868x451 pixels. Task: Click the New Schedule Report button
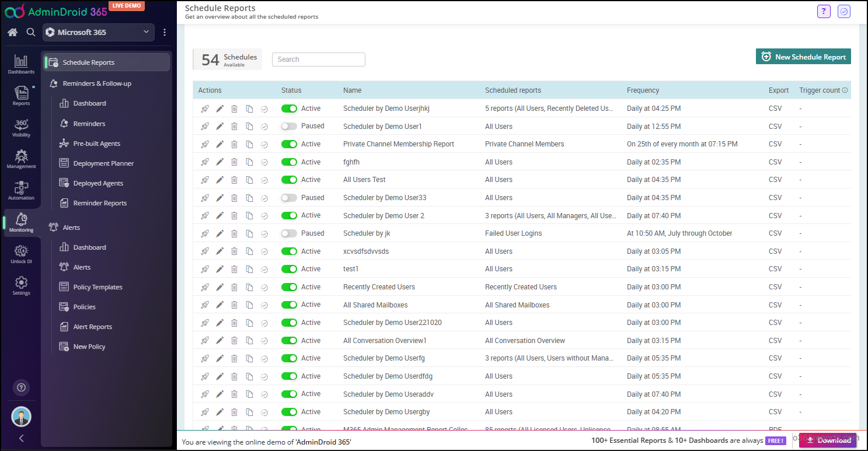(x=803, y=57)
